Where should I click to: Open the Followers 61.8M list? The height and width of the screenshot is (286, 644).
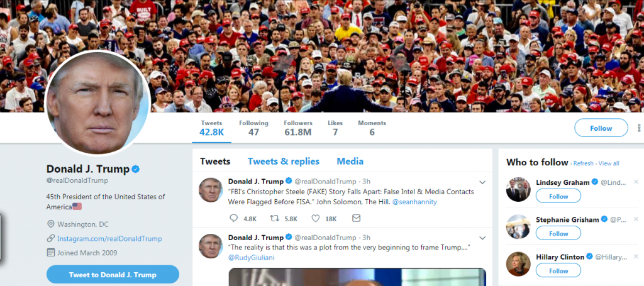click(298, 128)
